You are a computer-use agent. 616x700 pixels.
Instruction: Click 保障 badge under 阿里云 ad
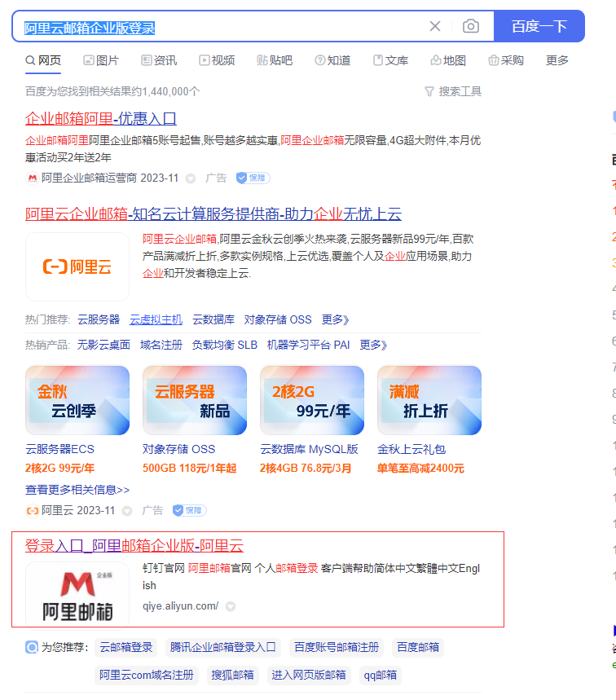(x=189, y=510)
